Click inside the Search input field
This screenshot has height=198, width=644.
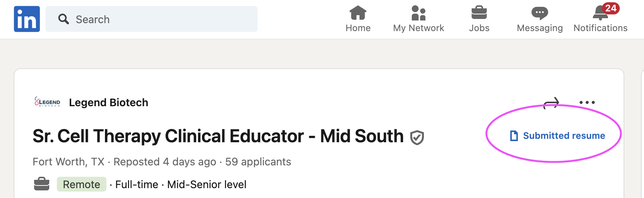pos(152,19)
